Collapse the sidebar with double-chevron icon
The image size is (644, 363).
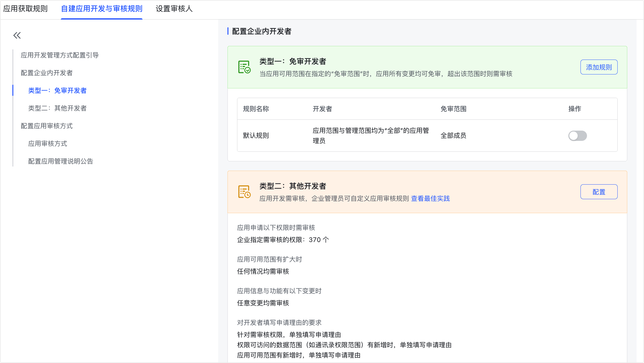point(17,35)
